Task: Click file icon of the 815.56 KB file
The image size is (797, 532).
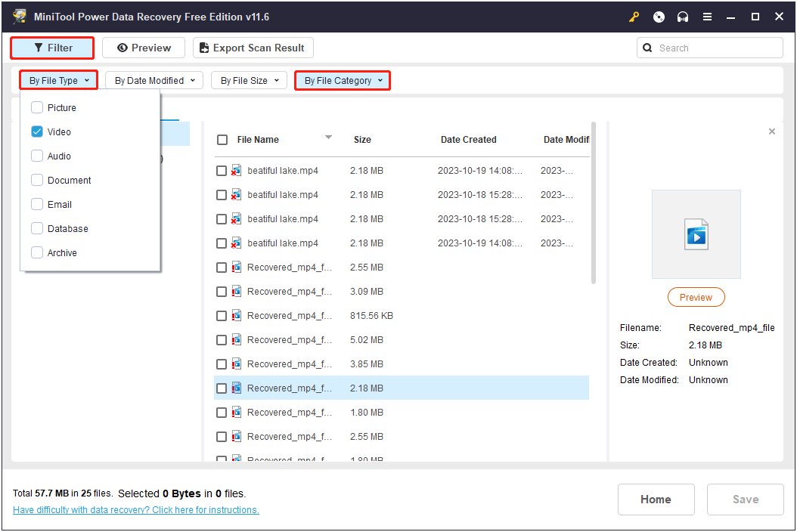Action: tap(237, 316)
